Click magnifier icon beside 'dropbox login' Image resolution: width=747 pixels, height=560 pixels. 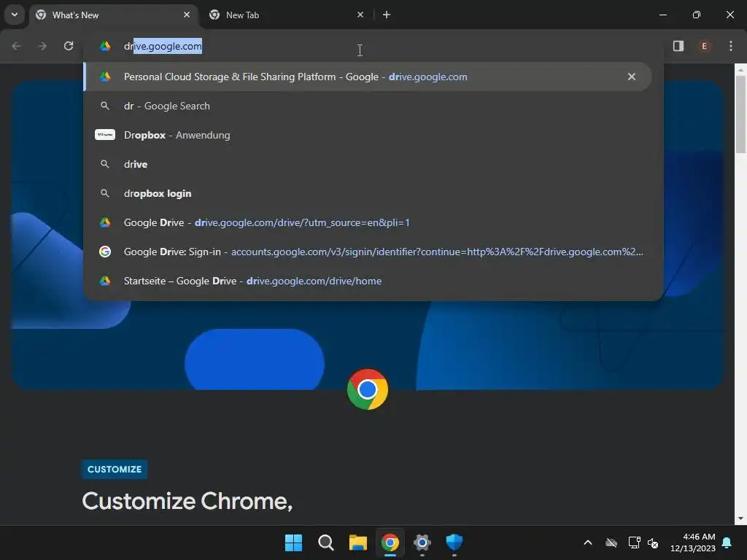[105, 193]
